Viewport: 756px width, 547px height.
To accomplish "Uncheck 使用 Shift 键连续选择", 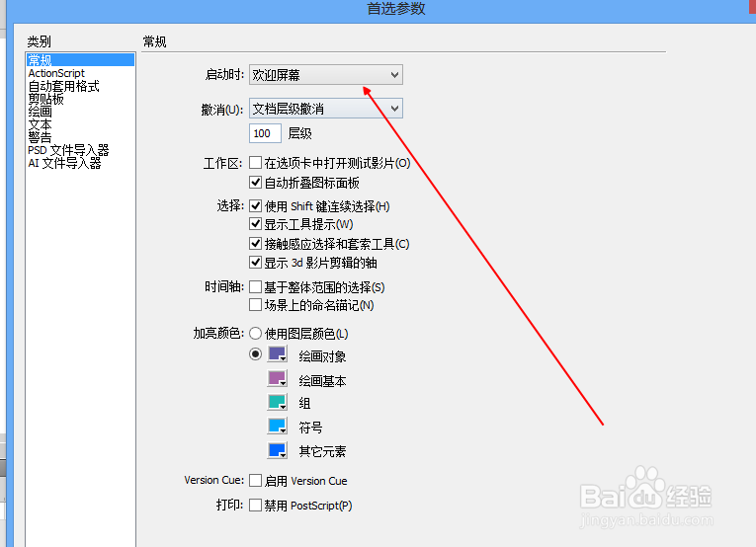I will (256, 206).
